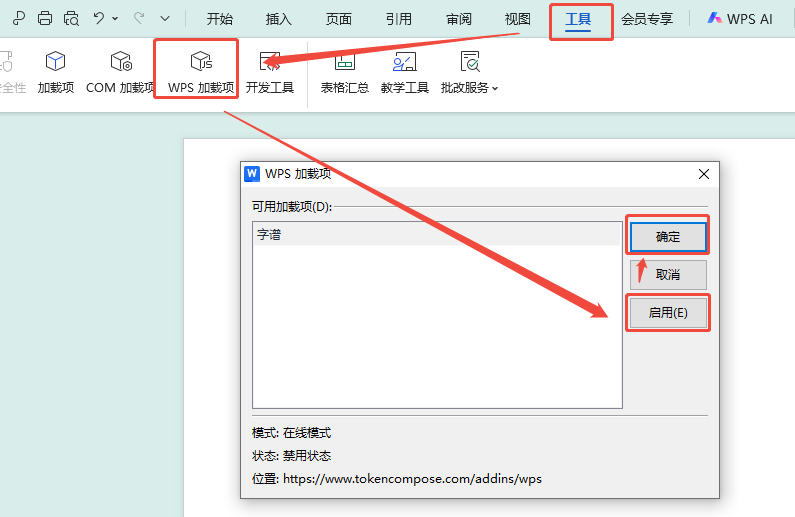Open COM 加载项 from the ribbon
The image size is (795, 517).
(120, 72)
